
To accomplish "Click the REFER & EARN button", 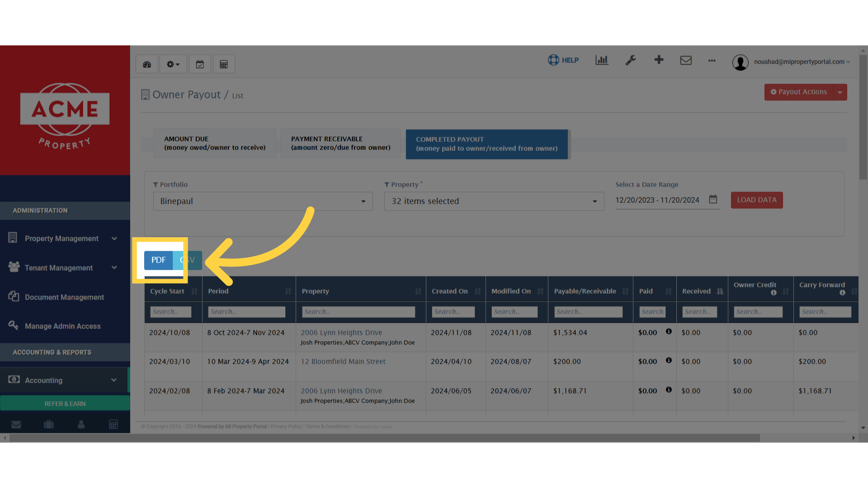I will (65, 404).
